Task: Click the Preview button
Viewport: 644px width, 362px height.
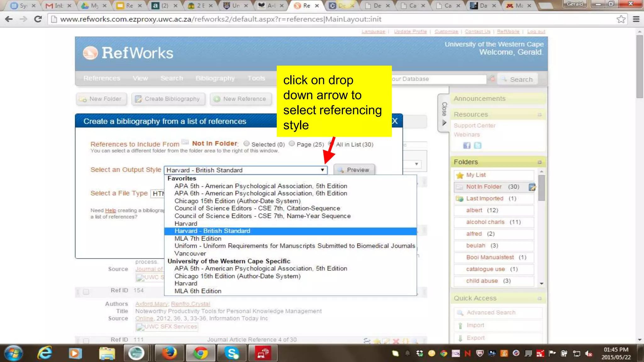Action: (x=354, y=170)
